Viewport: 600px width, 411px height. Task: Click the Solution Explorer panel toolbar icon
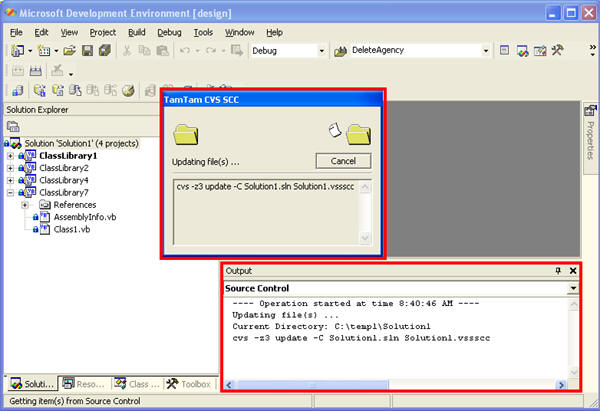[x=13, y=126]
